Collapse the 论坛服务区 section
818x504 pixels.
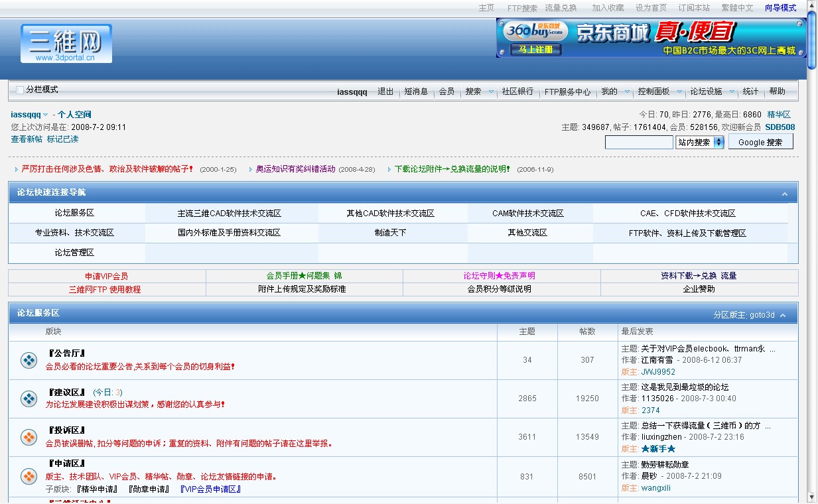784,315
